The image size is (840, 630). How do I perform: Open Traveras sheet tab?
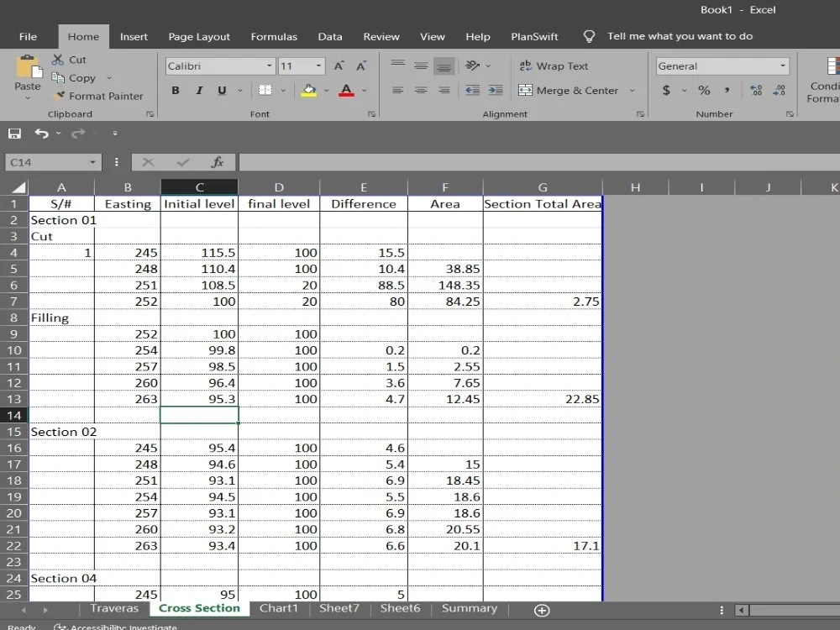(114, 608)
